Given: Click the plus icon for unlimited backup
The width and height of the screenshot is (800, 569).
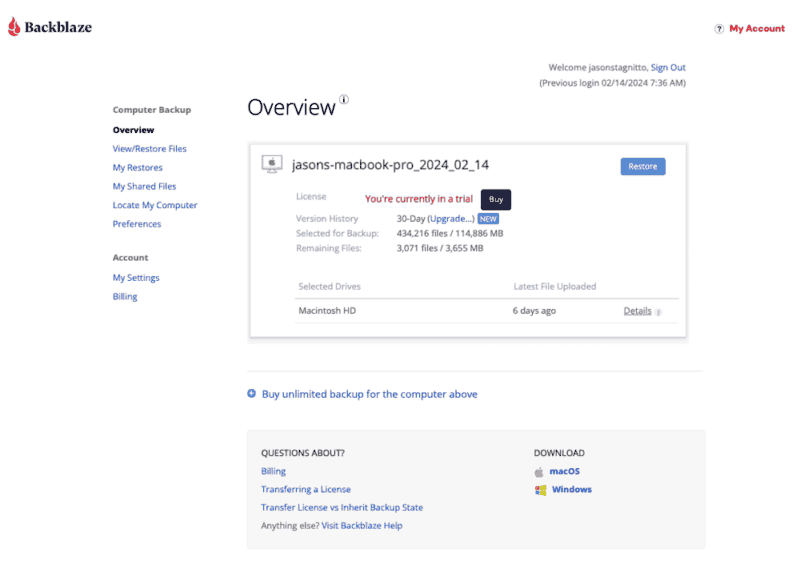Looking at the screenshot, I should [252, 394].
